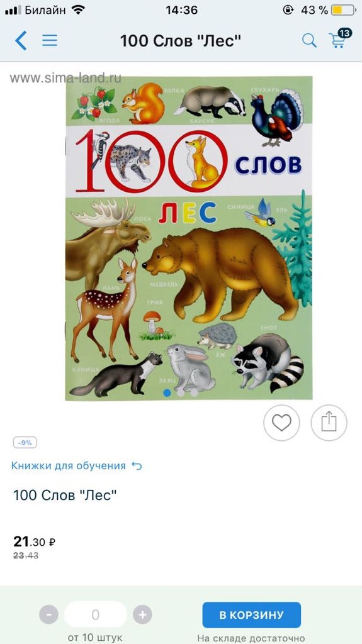Open the book cover product image
This screenshot has height=644, width=362.
[189, 238]
